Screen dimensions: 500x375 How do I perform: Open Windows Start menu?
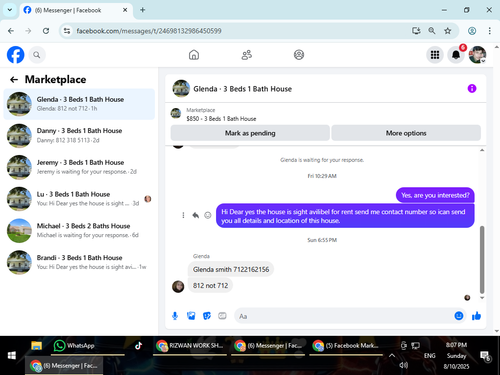[x=12, y=355]
